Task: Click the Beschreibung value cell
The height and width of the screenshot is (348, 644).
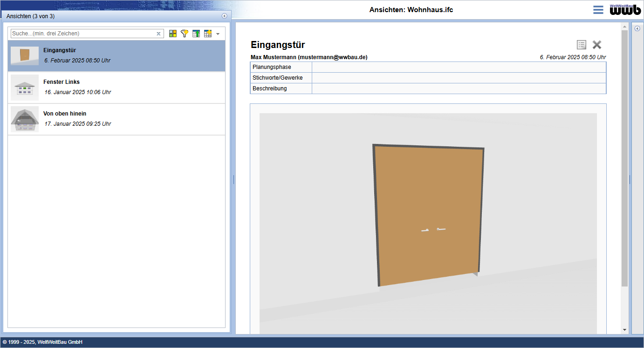Action: [459, 89]
